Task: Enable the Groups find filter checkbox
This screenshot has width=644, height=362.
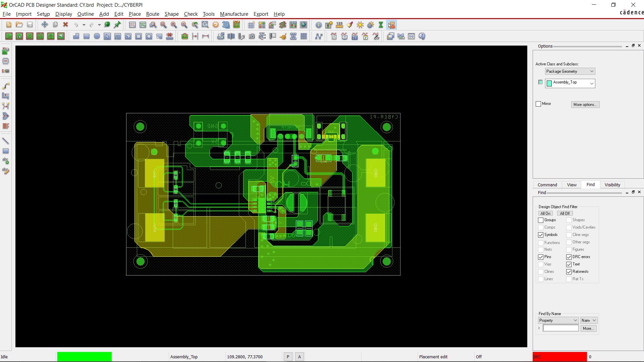Action: [x=541, y=220]
